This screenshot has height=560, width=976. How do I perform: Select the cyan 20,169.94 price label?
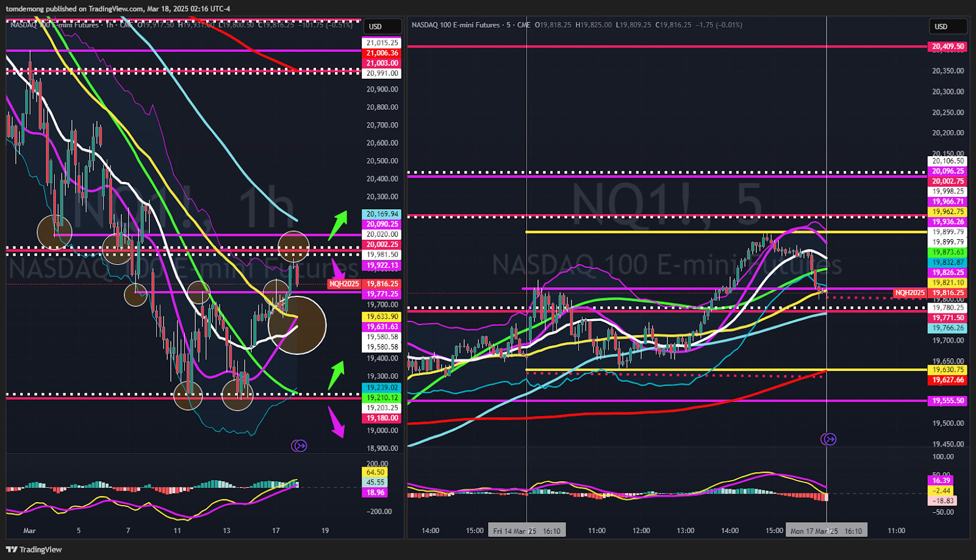[x=382, y=214]
